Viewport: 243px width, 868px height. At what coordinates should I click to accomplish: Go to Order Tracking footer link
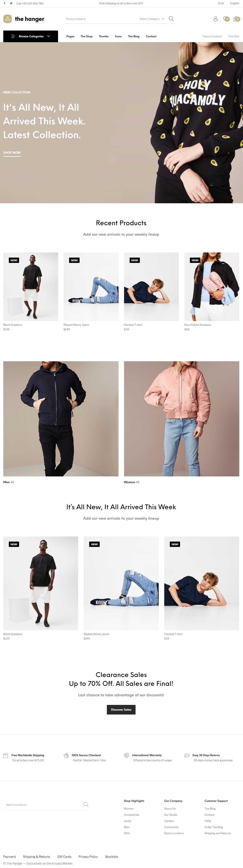pos(214,827)
